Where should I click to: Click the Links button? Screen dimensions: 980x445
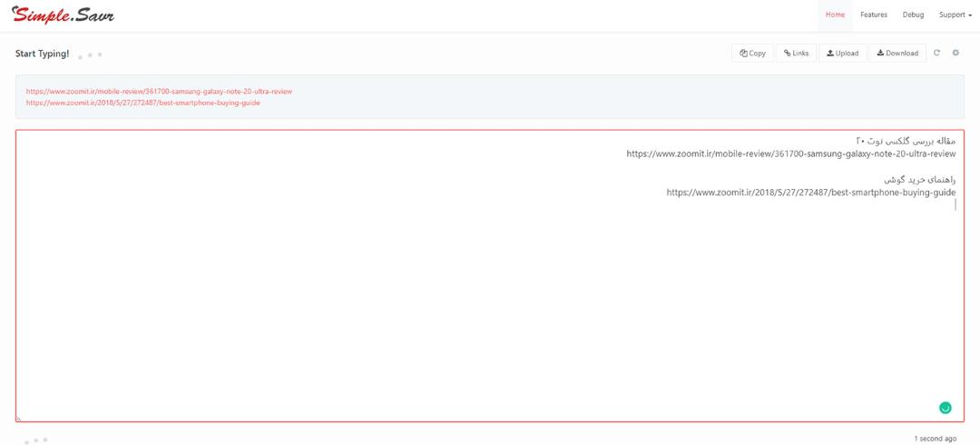(797, 54)
